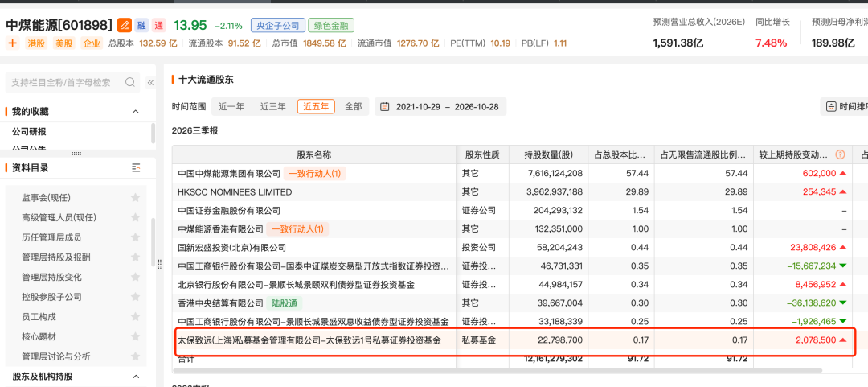Collapse the 股东及机构持股 section
This screenshot has height=387, width=868.
(x=136, y=377)
